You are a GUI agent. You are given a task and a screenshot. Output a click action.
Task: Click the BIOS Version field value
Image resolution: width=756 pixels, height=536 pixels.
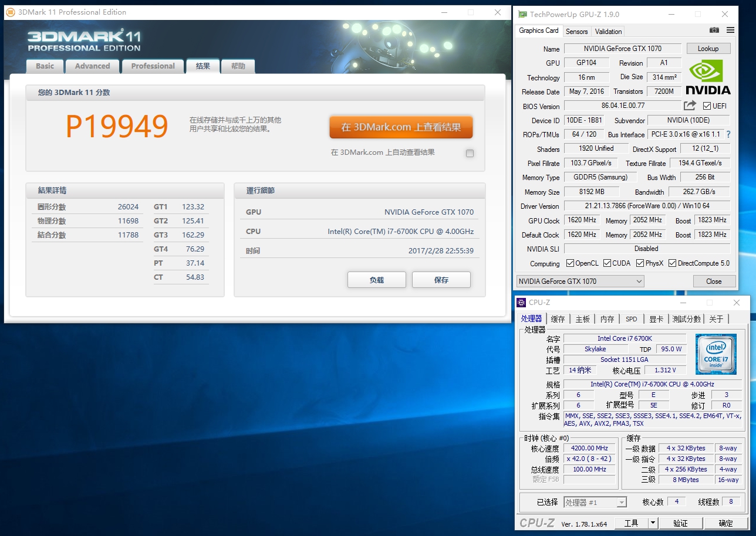tap(622, 106)
